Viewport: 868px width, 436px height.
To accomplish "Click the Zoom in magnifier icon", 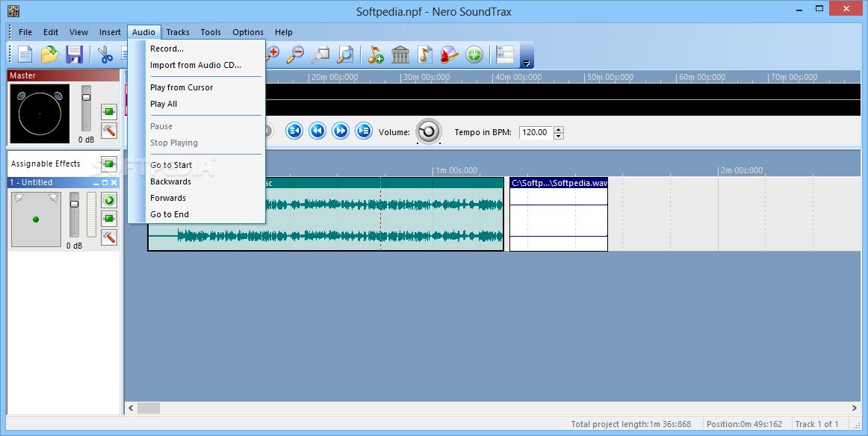I will click(x=272, y=54).
